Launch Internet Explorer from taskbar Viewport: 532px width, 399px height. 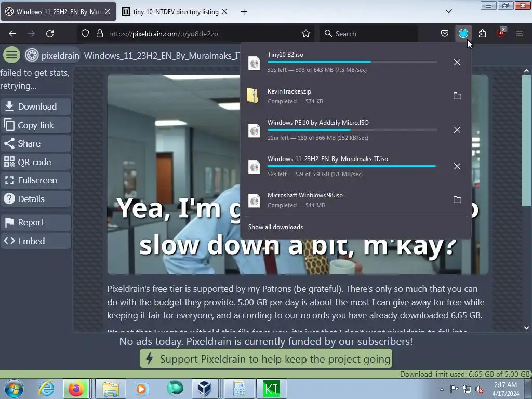click(x=46, y=389)
